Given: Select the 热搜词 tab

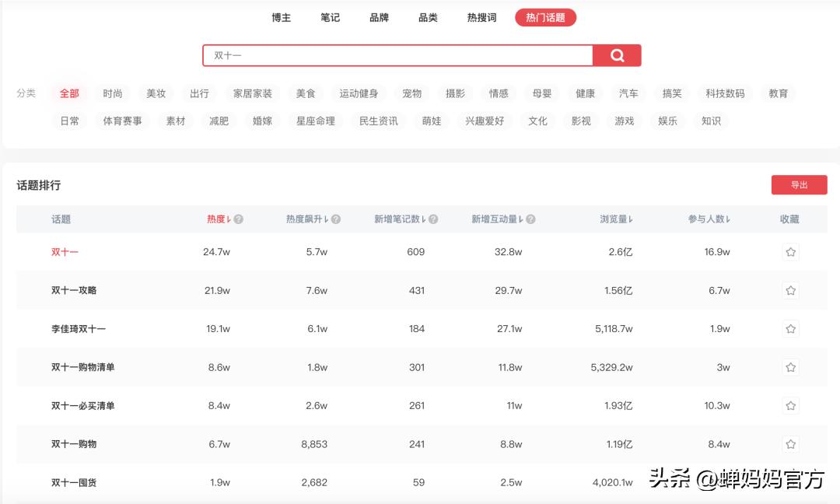Looking at the screenshot, I should (x=481, y=17).
